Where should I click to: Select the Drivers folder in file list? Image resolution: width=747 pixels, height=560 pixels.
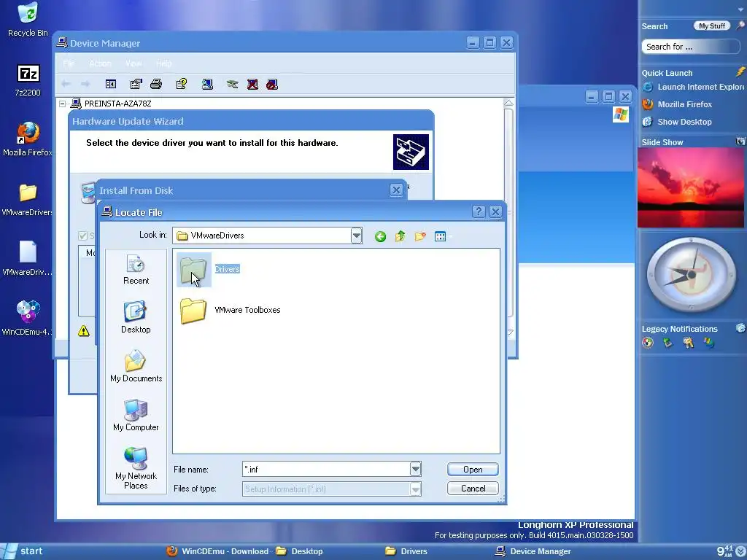(209, 270)
